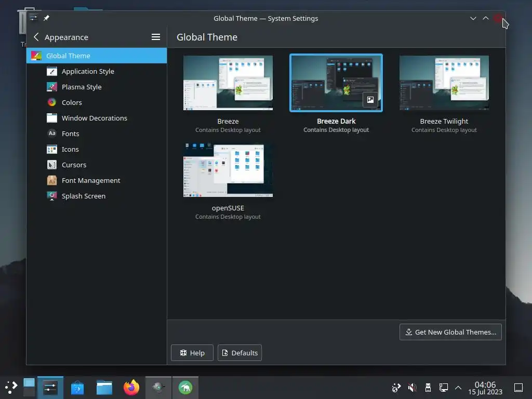Click the Defaults button
This screenshot has height=399, width=532.
point(240,353)
